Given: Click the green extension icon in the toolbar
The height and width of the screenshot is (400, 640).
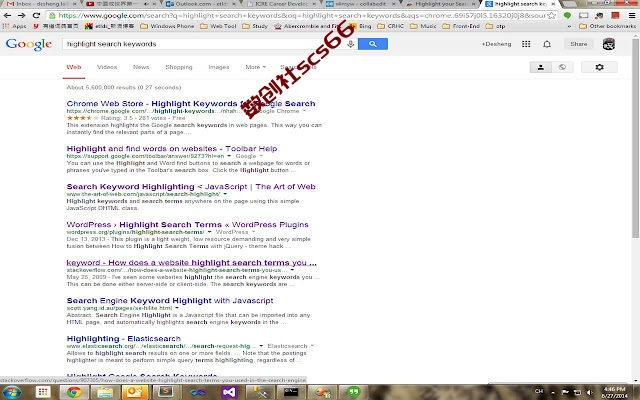Looking at the screenshot, I should pyautogui.click(x=567, y=16).
